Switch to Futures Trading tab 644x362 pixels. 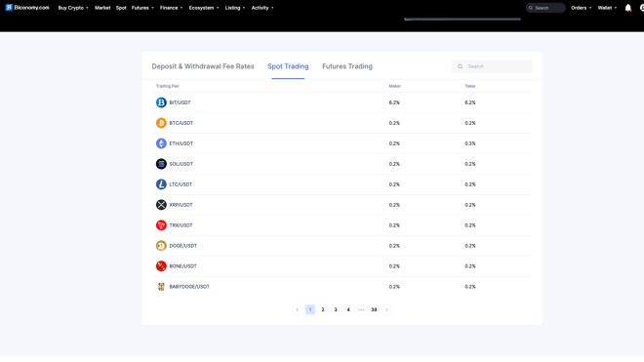pyautogui.click(x=347, y=66)
